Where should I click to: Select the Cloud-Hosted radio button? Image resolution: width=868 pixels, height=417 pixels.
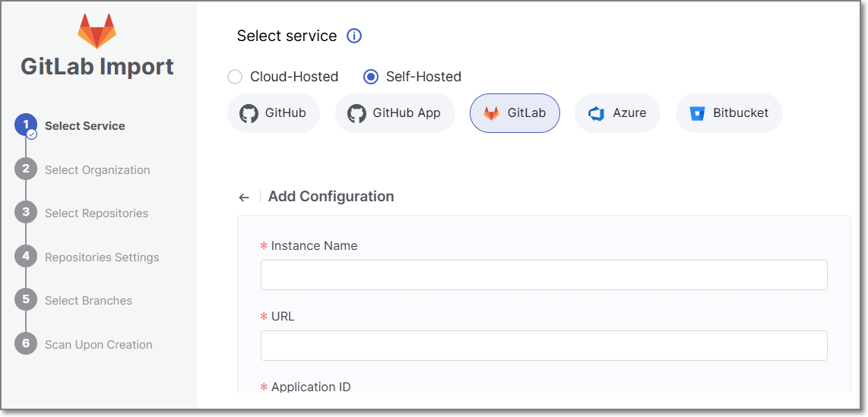[x=236, y=77]
